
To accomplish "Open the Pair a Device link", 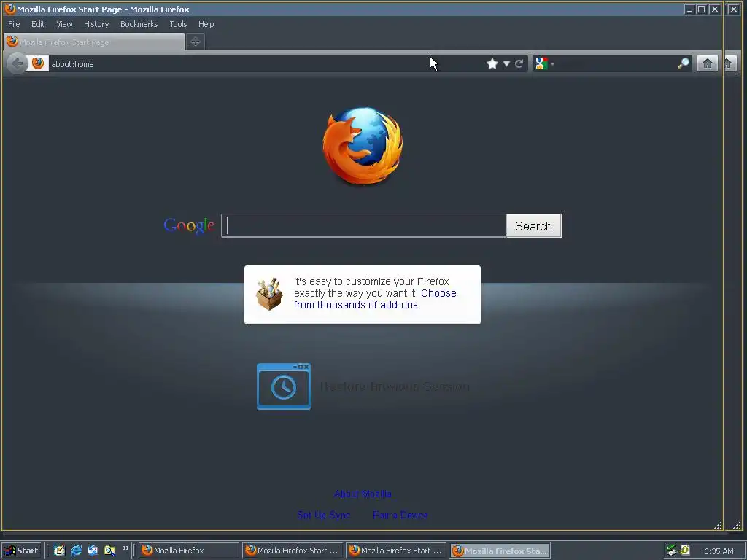I will click(x=400, y=515).
